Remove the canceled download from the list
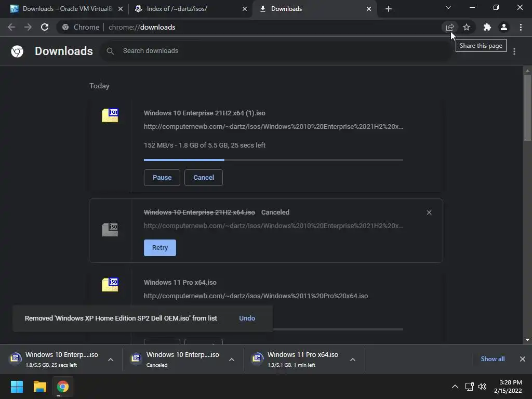This screenshot has width=532, height=399. (x=429, y=212)
